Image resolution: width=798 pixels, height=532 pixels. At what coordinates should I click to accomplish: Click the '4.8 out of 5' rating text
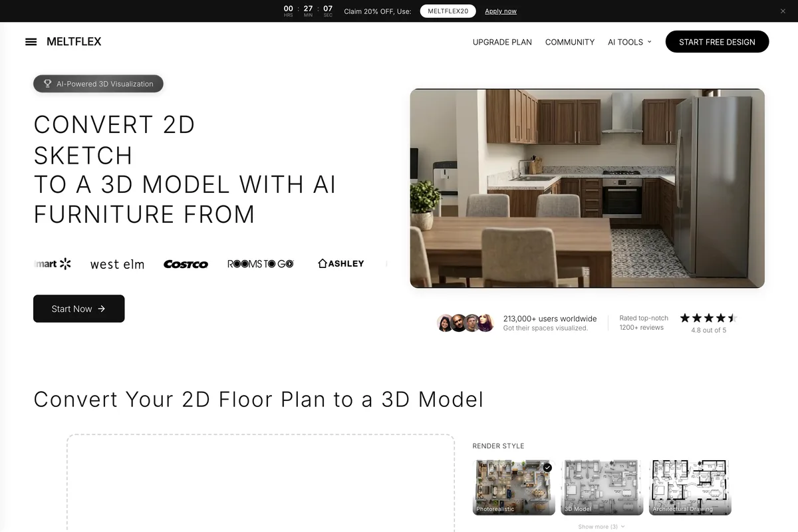coord(709,330)
